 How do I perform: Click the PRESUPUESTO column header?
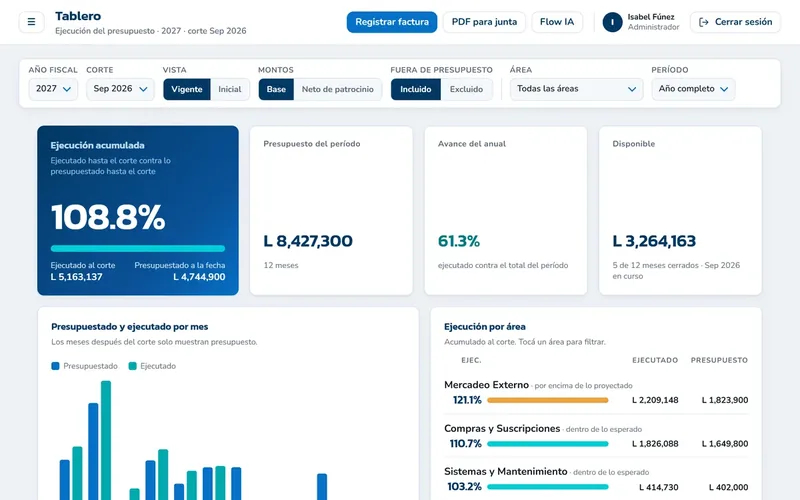click(x=719, y=360)
